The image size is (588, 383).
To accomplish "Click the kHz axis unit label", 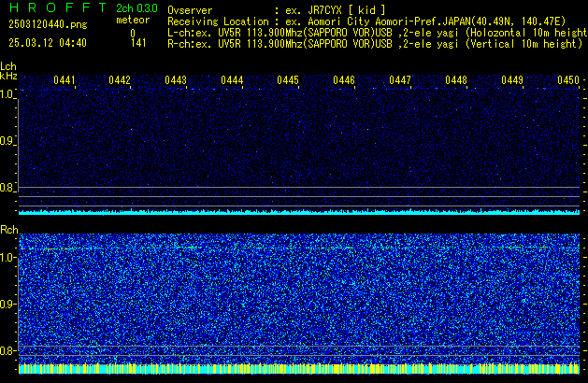I will 8,76.
